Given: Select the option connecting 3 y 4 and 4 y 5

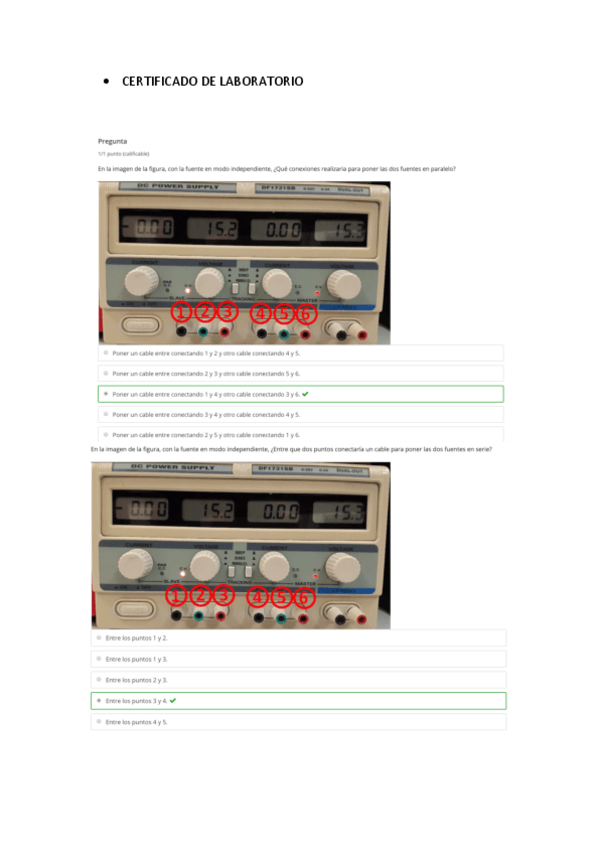Looking at the screenshot, I should (x=301, y=415).
